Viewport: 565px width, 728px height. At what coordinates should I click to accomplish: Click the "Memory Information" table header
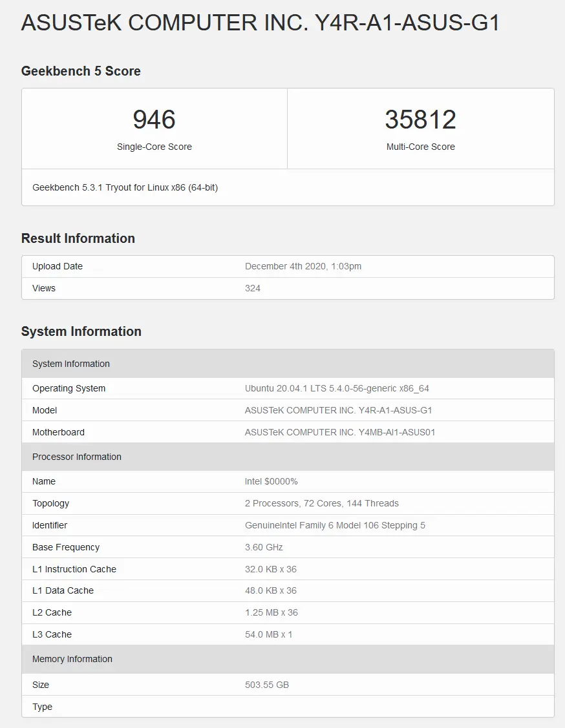pyautogui.click(x=288, y=660)
